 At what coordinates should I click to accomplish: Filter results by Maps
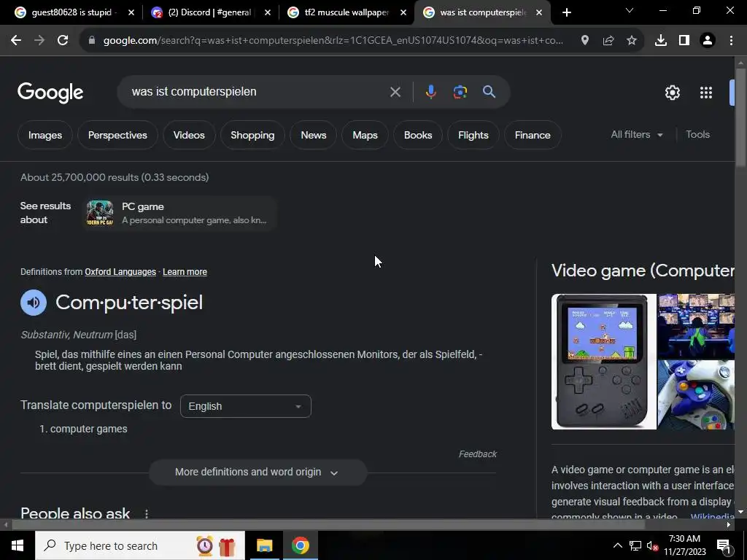point(365,135)
